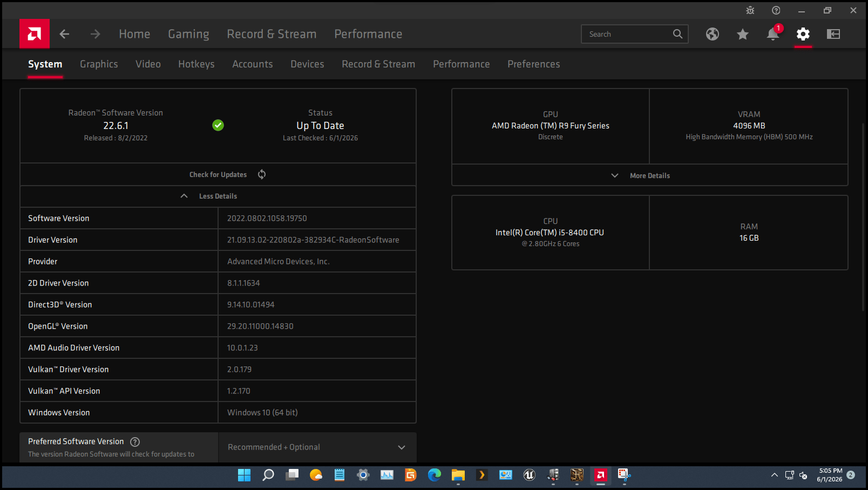Switch to the Graphics tab

[99, 64]
